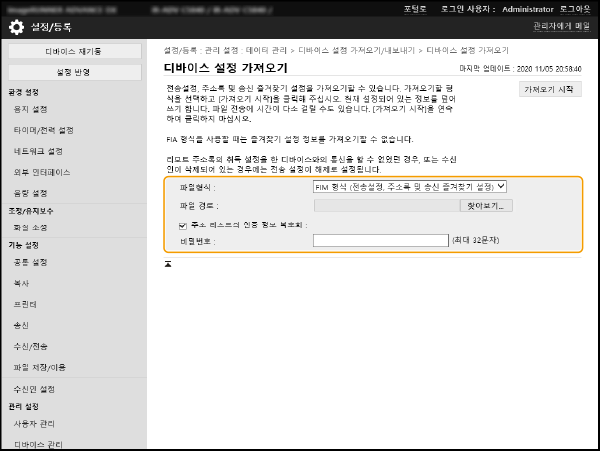Open 관리자에게 메일 link
This screenshot has height=451, width=600.
point(561,27)
